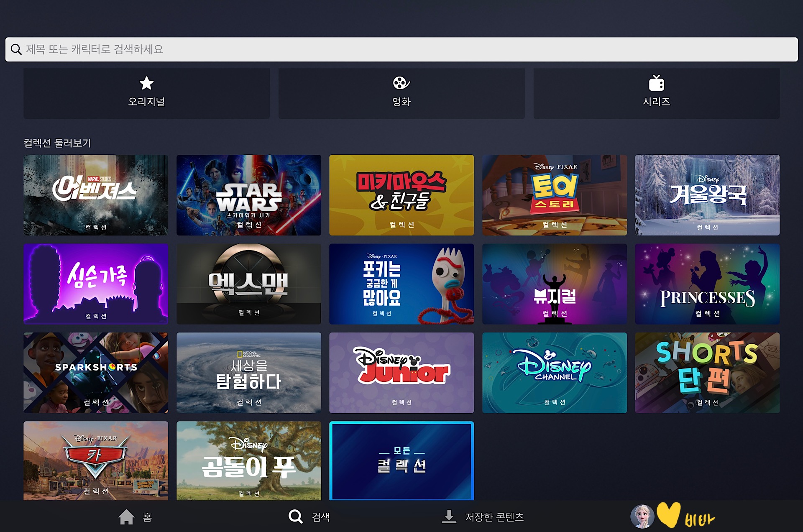The height and width of the screenshot is (532, 803).
Task: Open the Frozen 겨울왕국 collection
Action: tap(707, 195)
